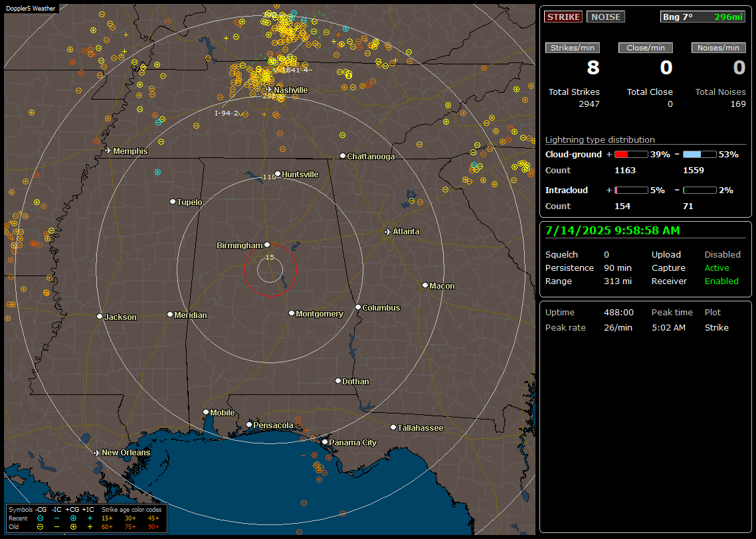This screenshot has height=539, width=756.
Task: Click the Peak rate value 26/min
Action: click(x=618, y=327)
